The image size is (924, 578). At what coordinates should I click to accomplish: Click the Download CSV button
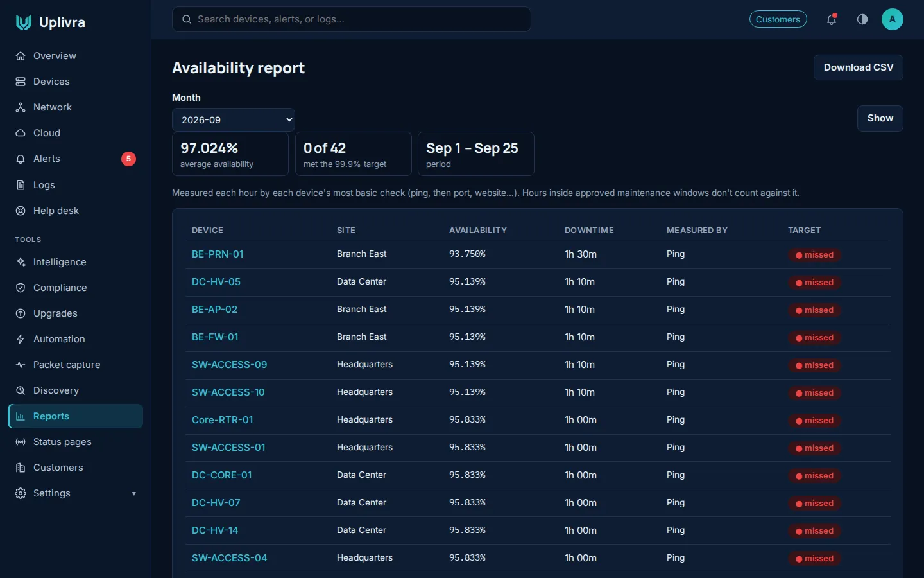pyautogui.click(x=859, y=67)
